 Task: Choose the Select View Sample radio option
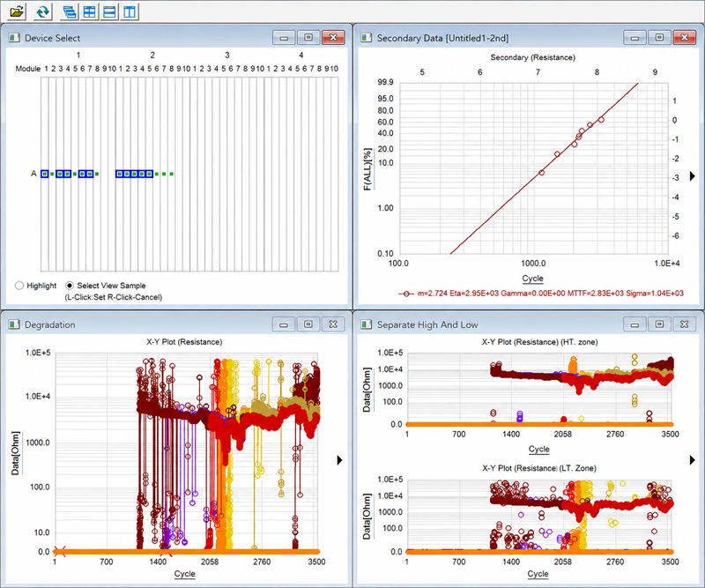(70, 286)
